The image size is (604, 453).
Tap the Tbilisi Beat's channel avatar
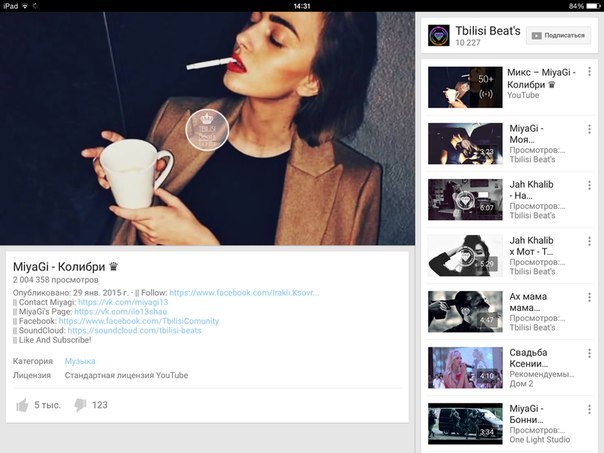pyautogui.click(x=437, y=36)
